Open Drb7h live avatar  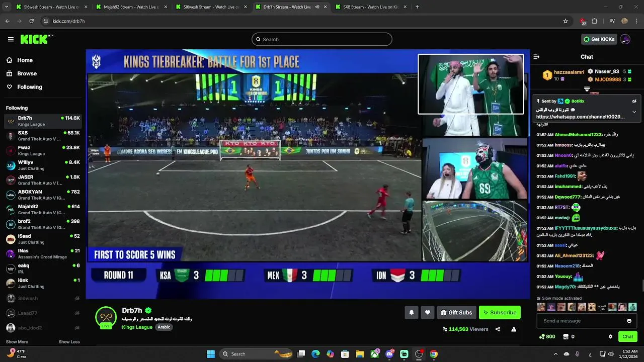point(106,318)
